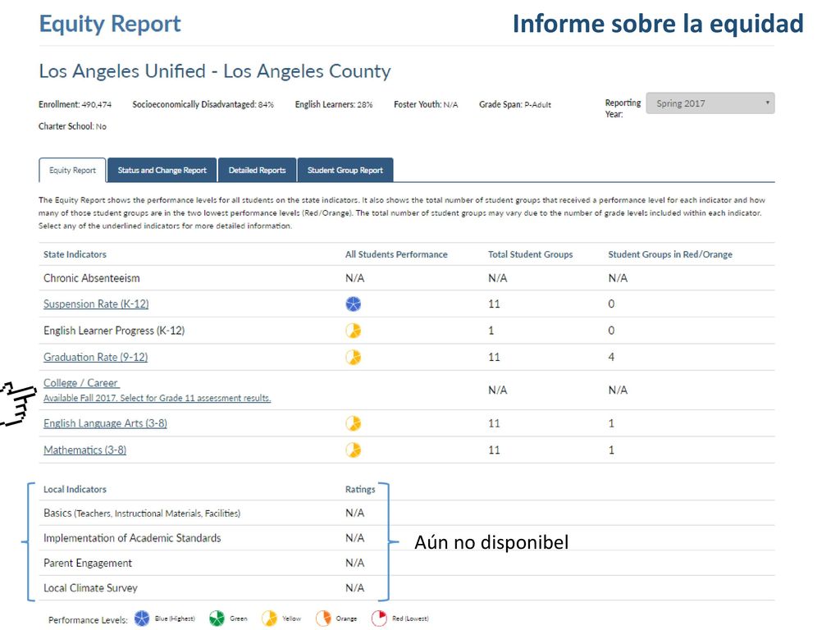
Task: Click the Red (Lowest) legend icon
Action: click(x=379, y=619)
